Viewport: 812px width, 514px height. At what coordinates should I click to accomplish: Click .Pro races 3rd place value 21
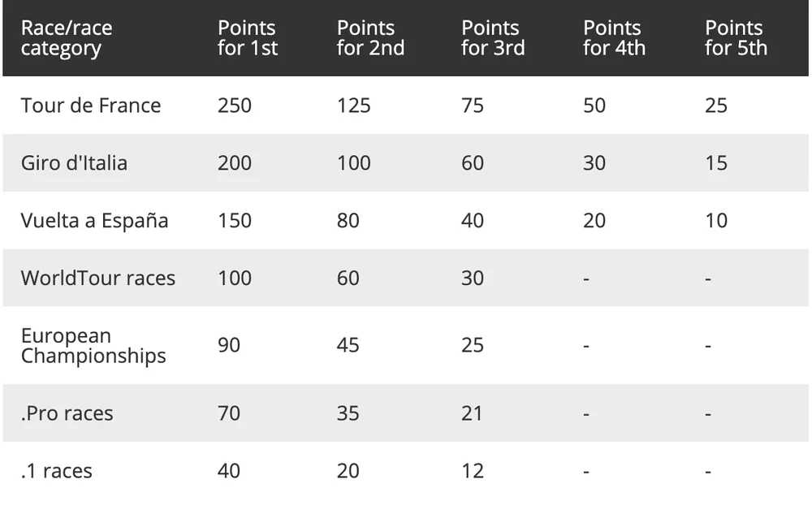tap(472, 413)
